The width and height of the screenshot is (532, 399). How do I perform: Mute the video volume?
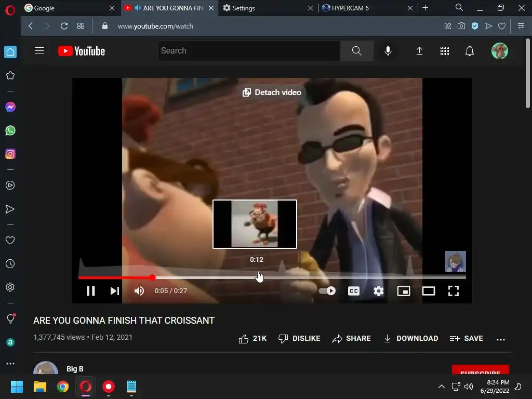tap(139, 291)
